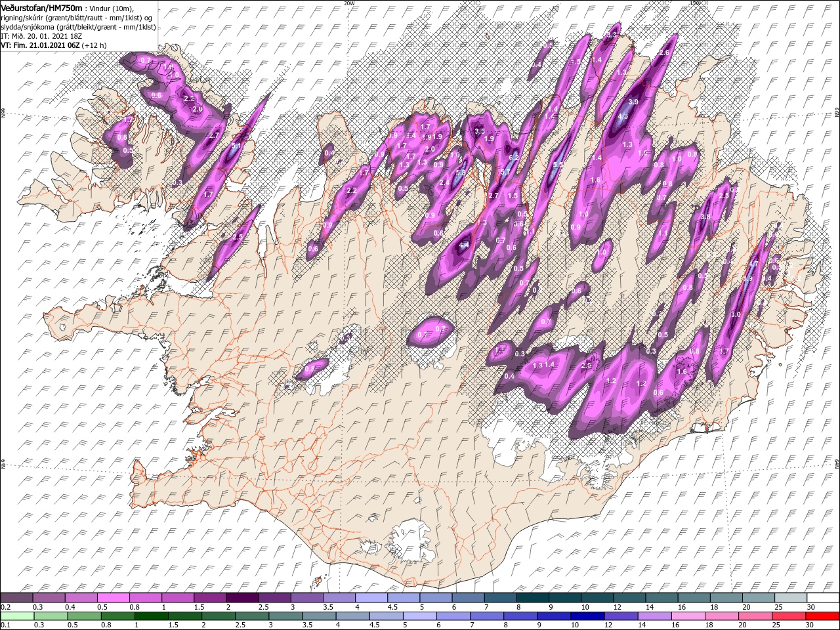Viewport: 840px width, 630px height.
Task: Click lower legend swatch between 3 and 3.5
Action: (285, 616)
